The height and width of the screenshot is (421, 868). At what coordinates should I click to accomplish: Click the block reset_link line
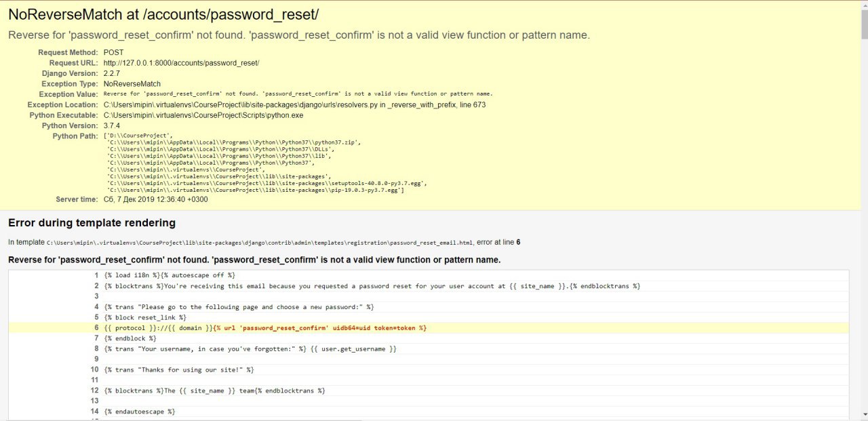(145, 317)
